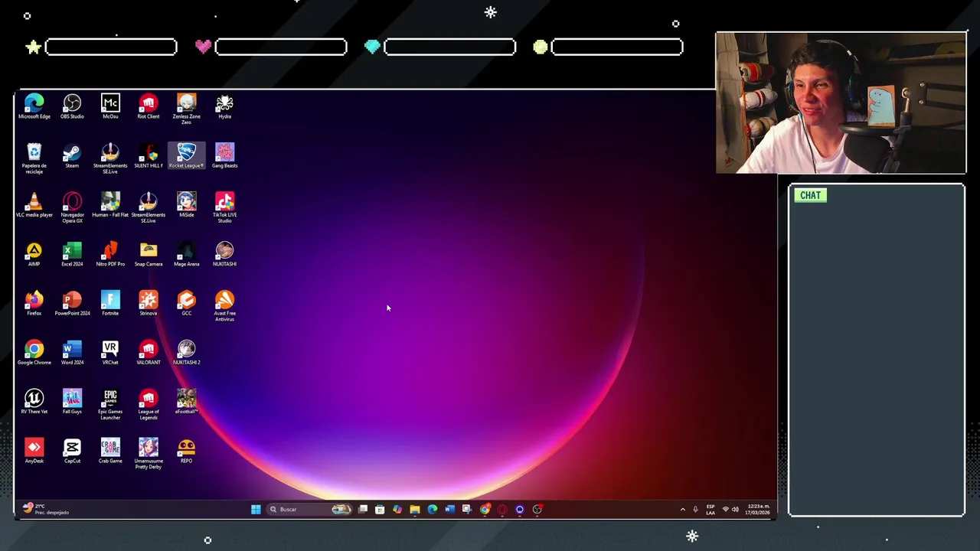The image size is (980, 551).
Task: Open the RV There Yet shortcut
Action: coord(34,402)
